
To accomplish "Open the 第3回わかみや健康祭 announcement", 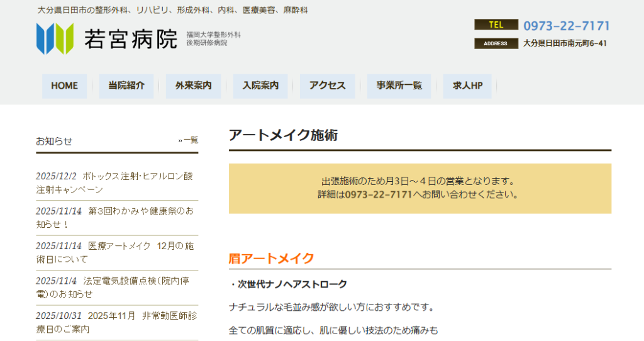I will [x=114, y=218].
